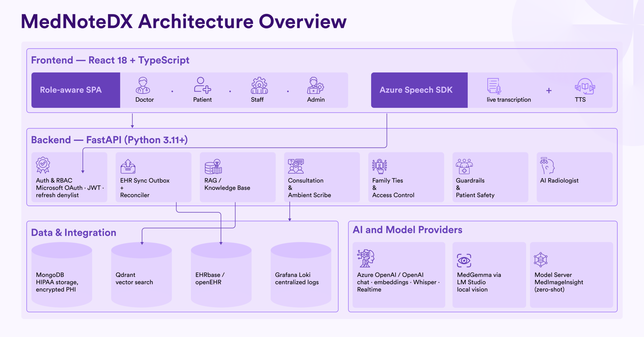Click the 'Family Ties' text
The image size is (644, 337).
coord(388,180)
